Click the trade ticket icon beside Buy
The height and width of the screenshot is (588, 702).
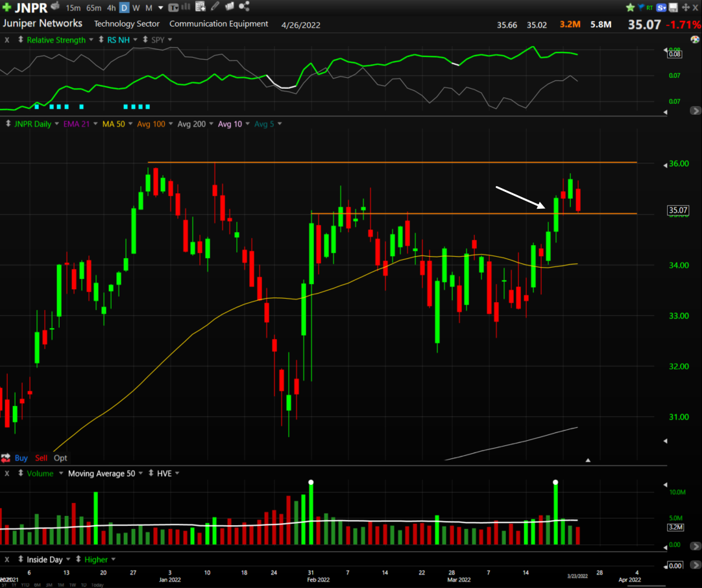6,458
